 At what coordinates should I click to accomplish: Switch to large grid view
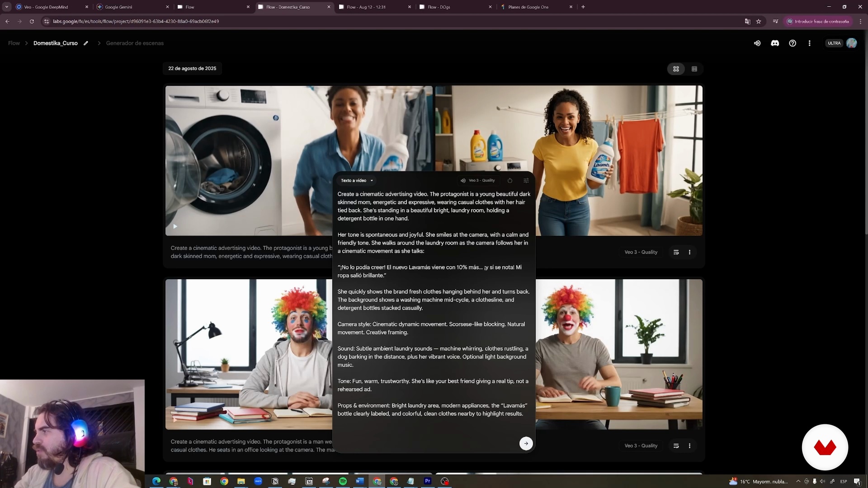pos(676,69)
